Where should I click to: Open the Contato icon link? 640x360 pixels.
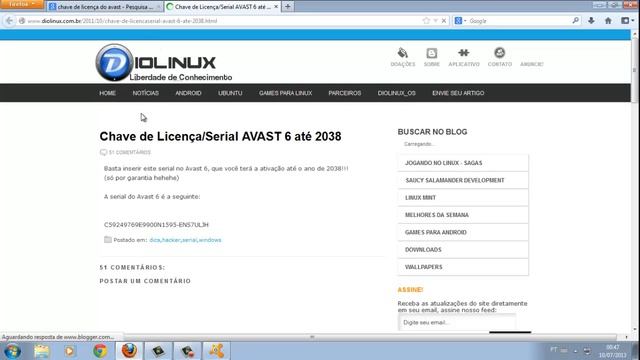(x=500, y=57)
